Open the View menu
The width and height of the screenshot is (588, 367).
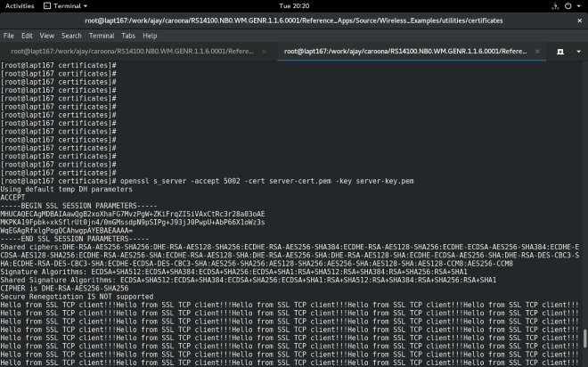pyautogui.click(x=46, y=36)
